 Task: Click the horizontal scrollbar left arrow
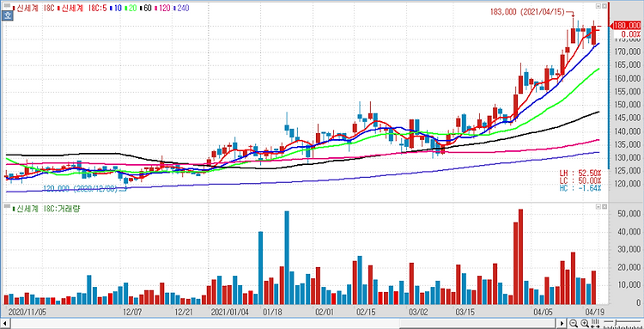point(5,323)
